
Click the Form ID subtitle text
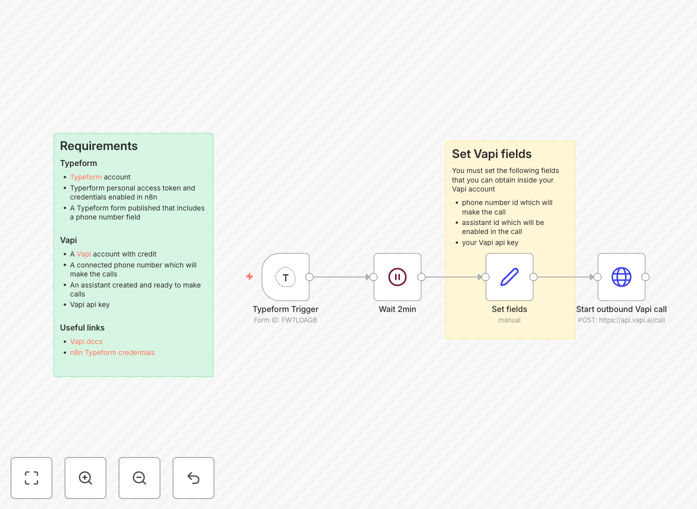coord(285,320)
